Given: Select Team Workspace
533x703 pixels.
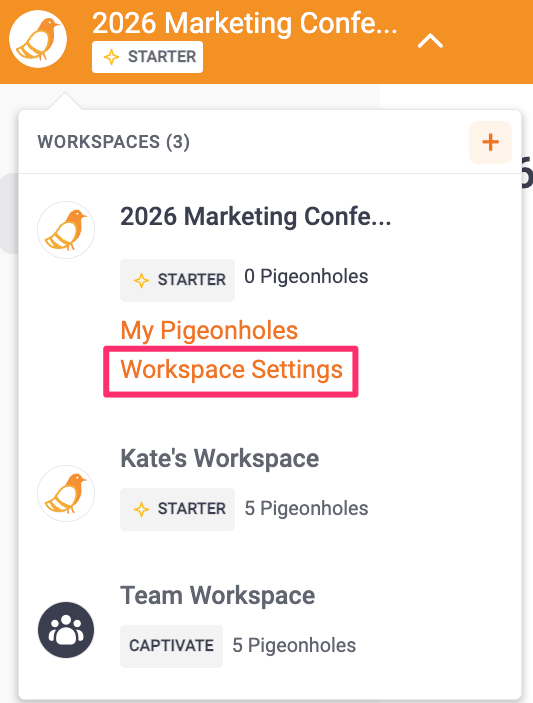Looking at the screenshot, I should pos(217,595).
